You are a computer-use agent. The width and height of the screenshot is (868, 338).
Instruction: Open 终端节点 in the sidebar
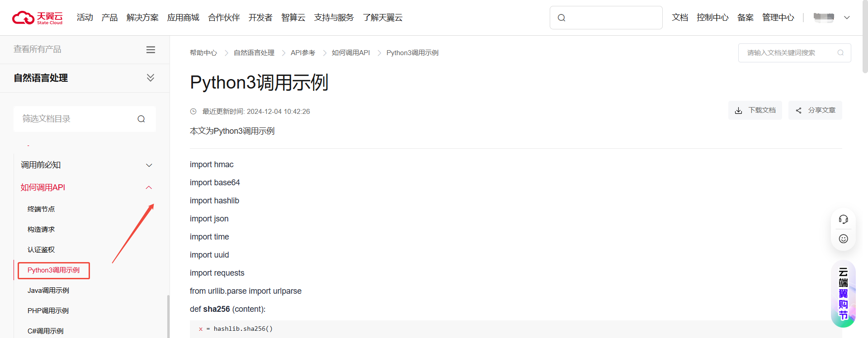click(41, 209)
